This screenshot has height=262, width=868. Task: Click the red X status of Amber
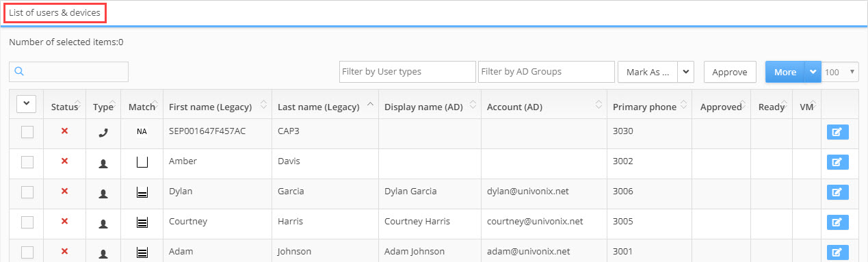(x=64, y=161)
